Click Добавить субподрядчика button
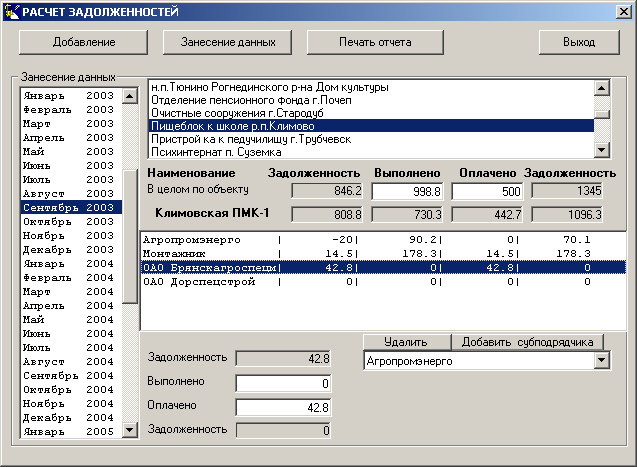 click(527, 342)
